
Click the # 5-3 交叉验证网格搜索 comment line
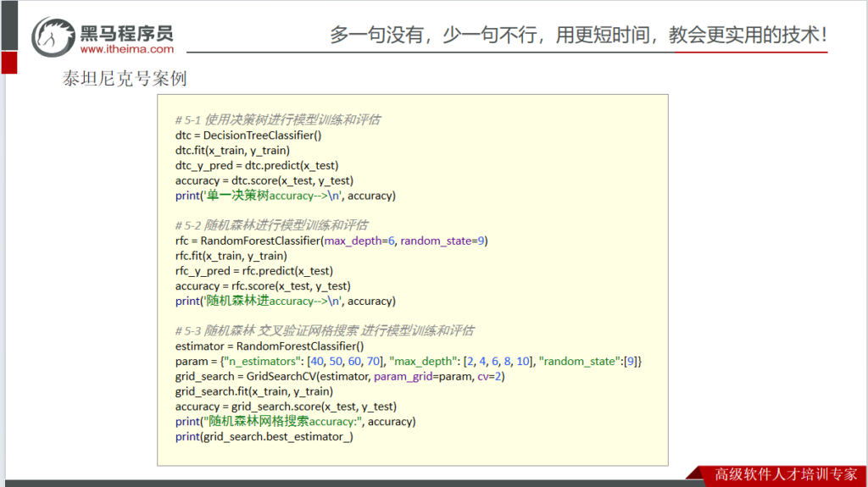click(x=325, y=330)
